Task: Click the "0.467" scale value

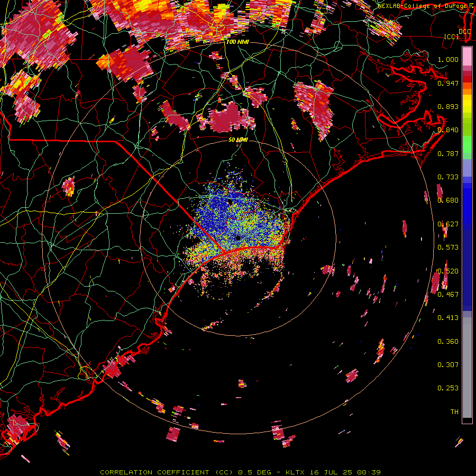Action: point(448,294)
